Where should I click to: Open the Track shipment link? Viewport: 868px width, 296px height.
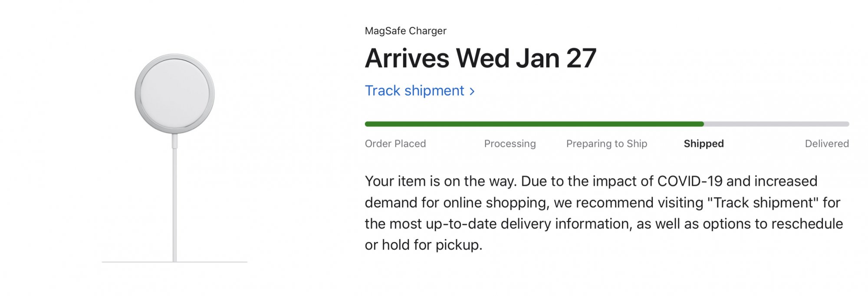419,90
